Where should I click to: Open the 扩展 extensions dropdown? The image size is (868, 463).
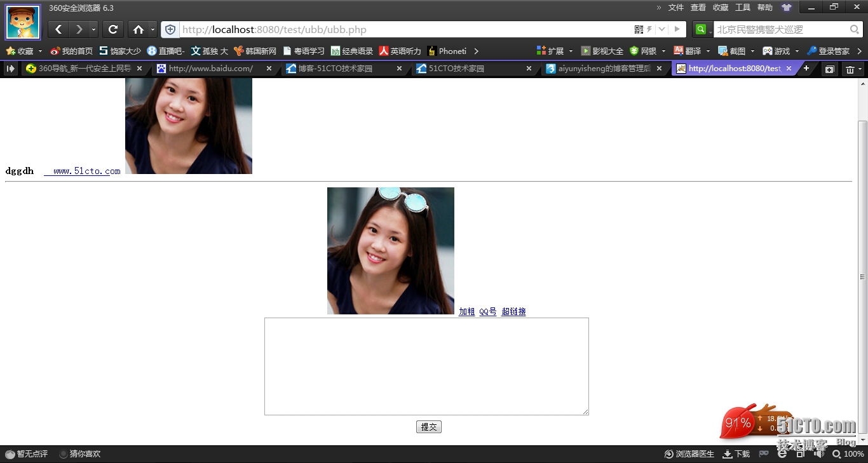coord(555,51)
